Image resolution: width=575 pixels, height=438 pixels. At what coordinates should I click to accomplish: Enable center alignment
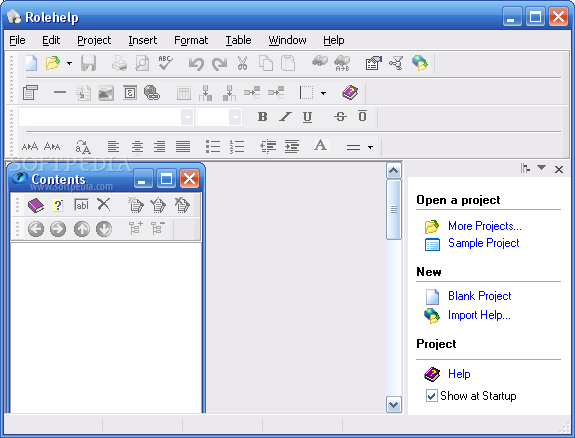click(x=137, y=146)
